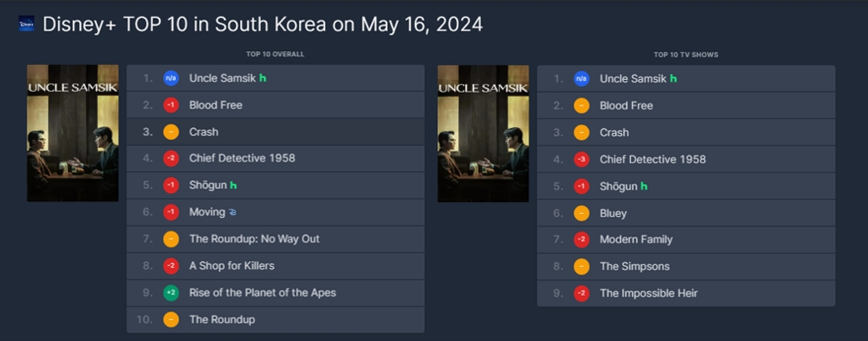This screenshot has height=341, width=868.
Task: Click the red -2 badge next to A Shop for Killers
Action: 171,266
